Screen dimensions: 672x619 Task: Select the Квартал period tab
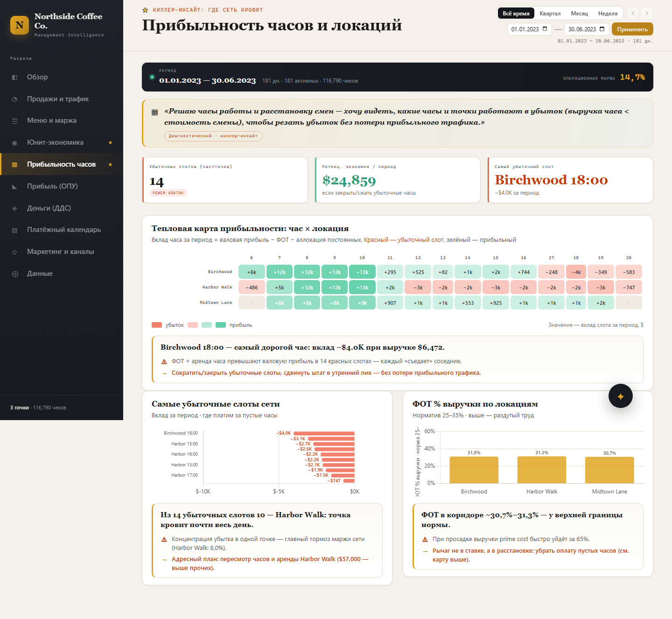(550, 14)
